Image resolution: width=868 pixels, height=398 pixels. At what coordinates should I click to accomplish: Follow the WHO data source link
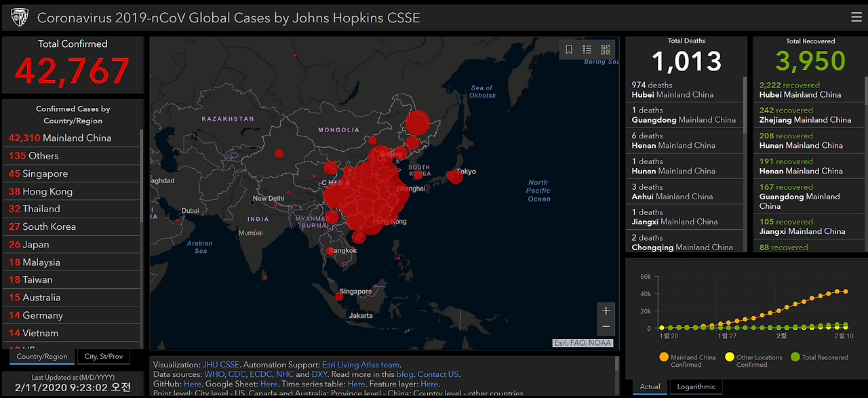[x=214, y=374]
